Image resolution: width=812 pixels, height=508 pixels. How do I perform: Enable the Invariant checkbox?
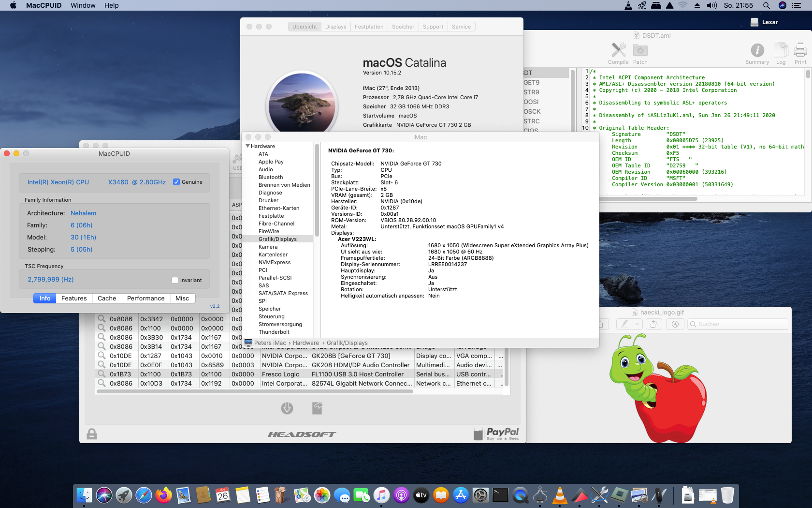(175, 280)
